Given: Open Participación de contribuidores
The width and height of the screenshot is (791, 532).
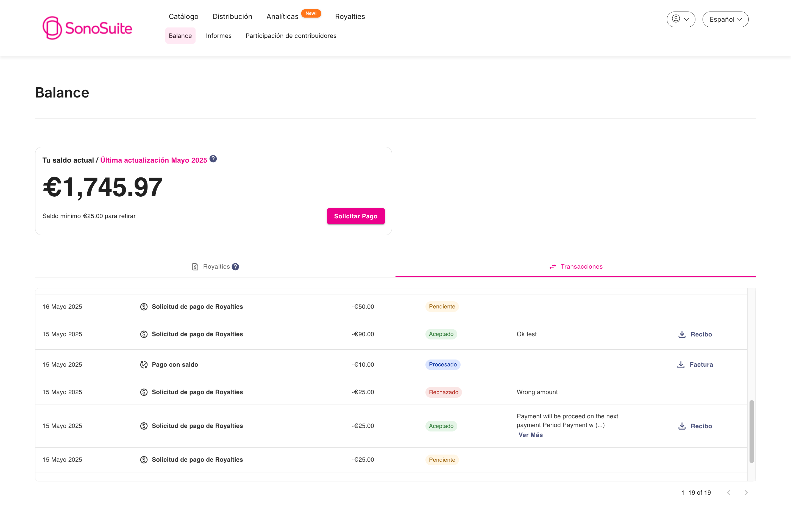Looking at the screenshot, I should pos(291,36).
